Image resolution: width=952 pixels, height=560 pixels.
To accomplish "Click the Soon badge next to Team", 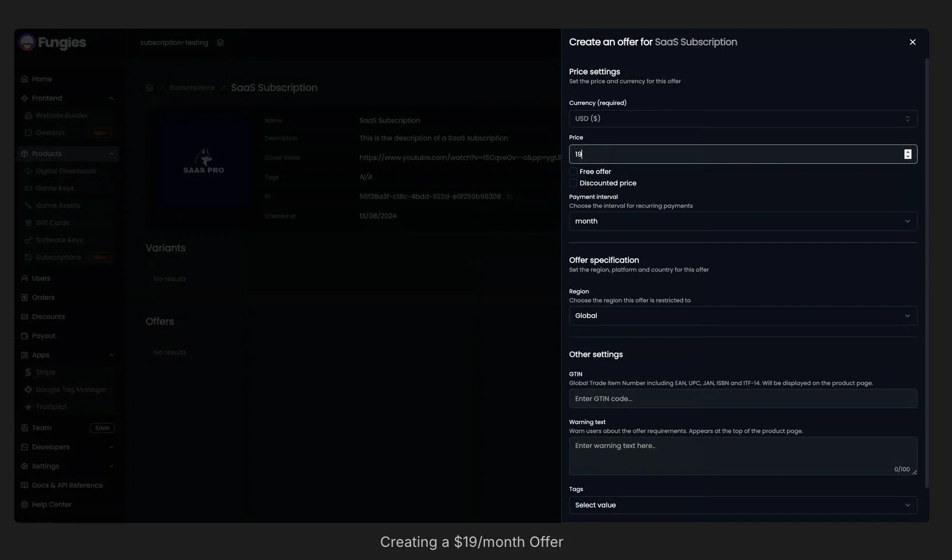I will [102, 428].
